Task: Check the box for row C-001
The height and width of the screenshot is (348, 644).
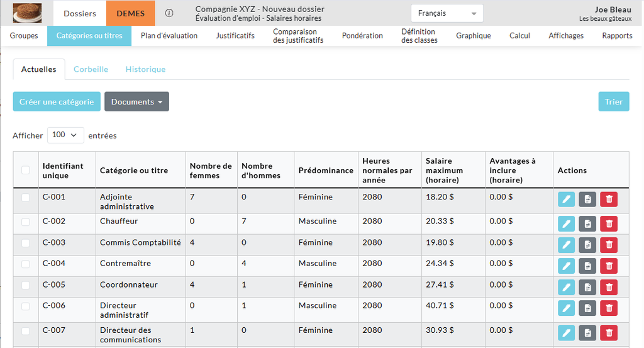Action: (25, 197)
